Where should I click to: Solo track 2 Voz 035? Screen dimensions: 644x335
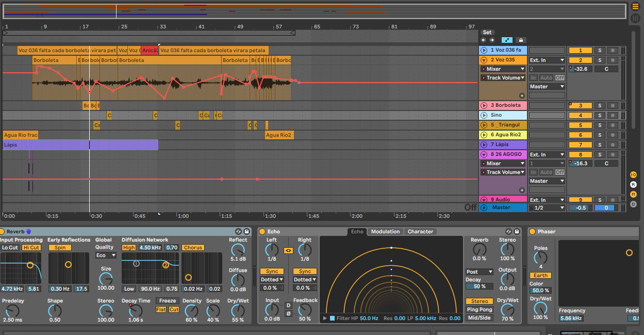[599, 60]
